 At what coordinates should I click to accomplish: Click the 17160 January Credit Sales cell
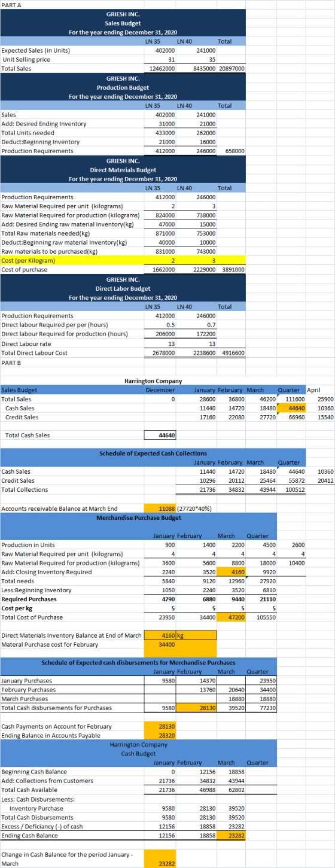(206, 417)
